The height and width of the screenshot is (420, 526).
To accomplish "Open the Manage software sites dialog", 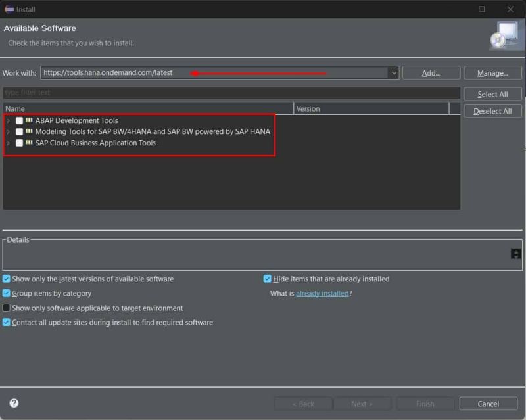I will (x=492, y=72).
